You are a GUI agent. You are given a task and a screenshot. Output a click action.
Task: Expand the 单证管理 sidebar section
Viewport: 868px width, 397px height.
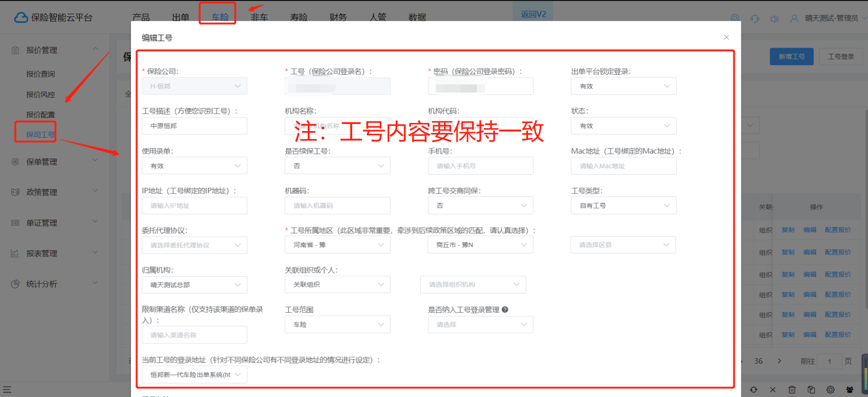click(x=95, y=221)
